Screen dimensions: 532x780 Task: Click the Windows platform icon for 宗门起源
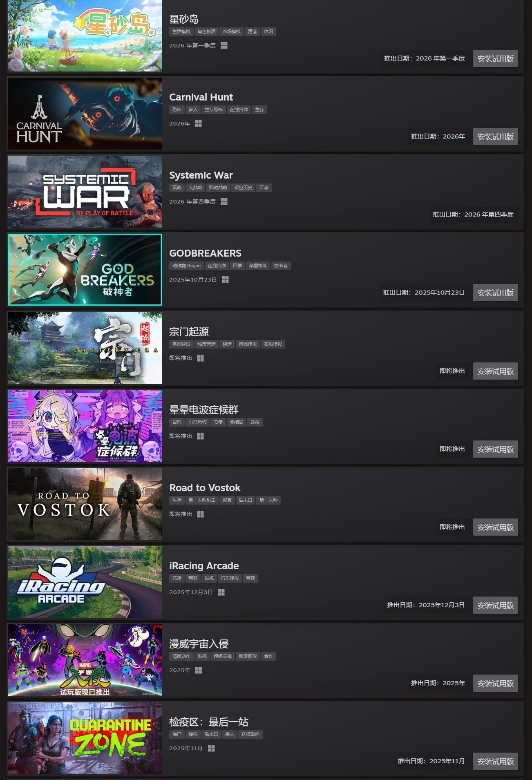coord(200,358)
